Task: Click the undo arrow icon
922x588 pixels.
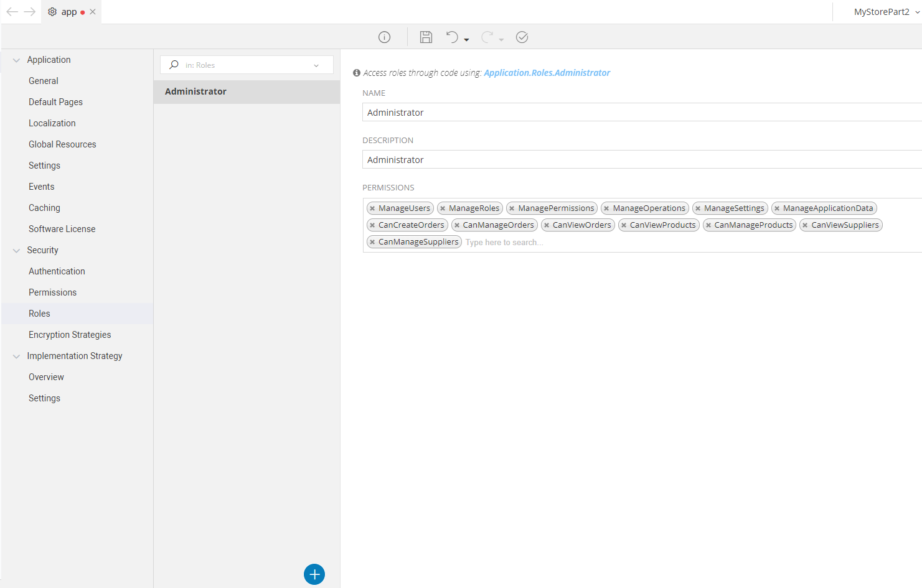Action: click(452, 37)
